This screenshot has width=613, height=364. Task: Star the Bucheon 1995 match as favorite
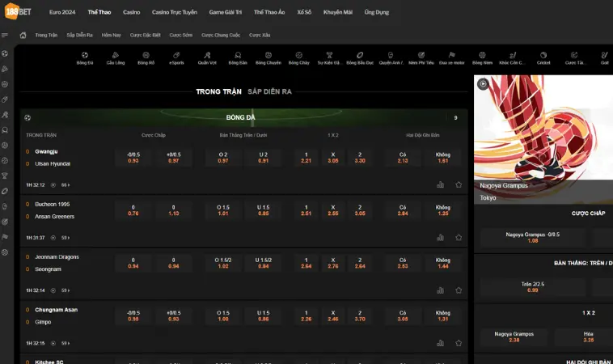click(459, 238)
